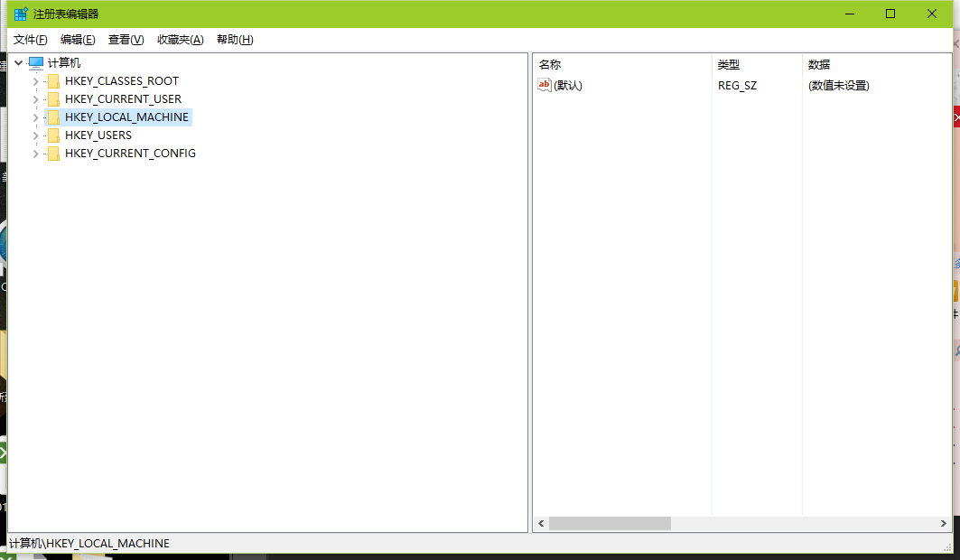Open the 查看 menu
The height and width of the screenshot is (560, 960).
tap(126, 40)
